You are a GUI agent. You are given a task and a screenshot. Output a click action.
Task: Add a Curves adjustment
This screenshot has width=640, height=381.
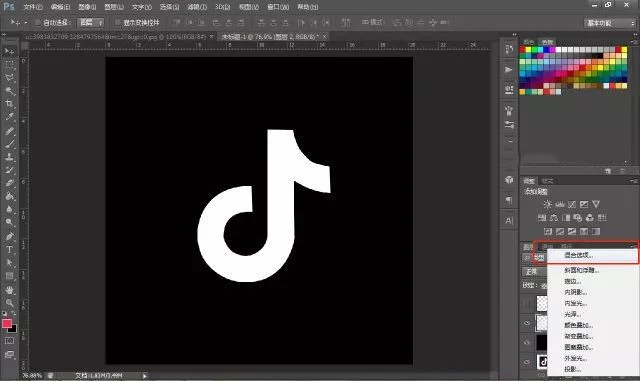point(572,204)
